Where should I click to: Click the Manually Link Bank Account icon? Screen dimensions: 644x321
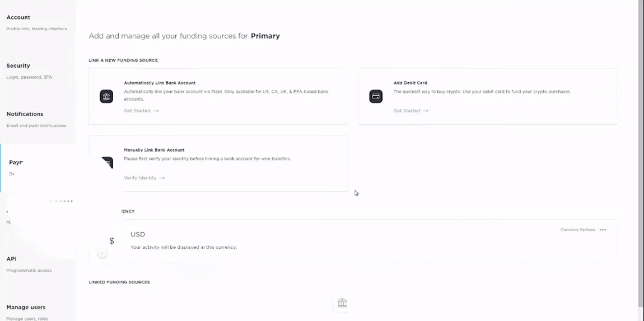[x=108, y=163]
